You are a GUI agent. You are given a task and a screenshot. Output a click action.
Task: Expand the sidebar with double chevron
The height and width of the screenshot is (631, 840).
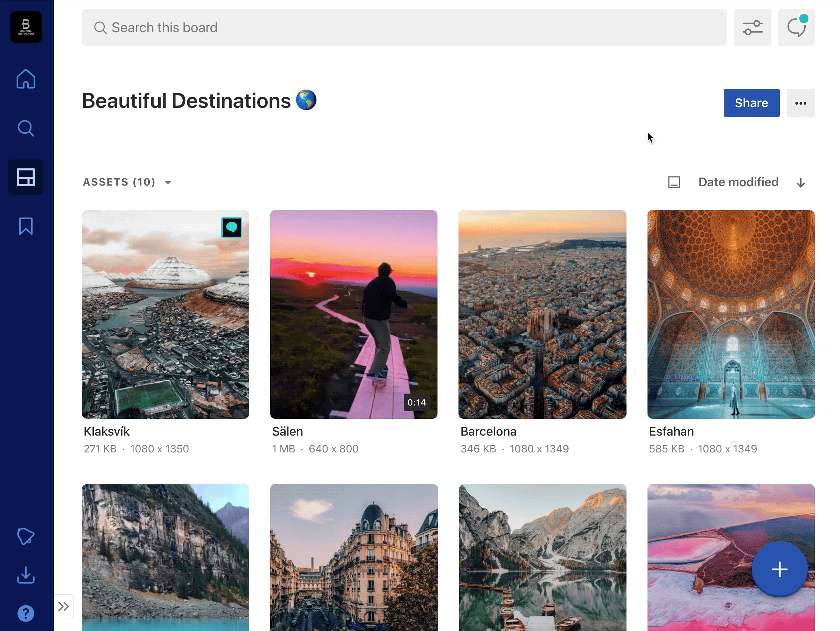(63, 606)
